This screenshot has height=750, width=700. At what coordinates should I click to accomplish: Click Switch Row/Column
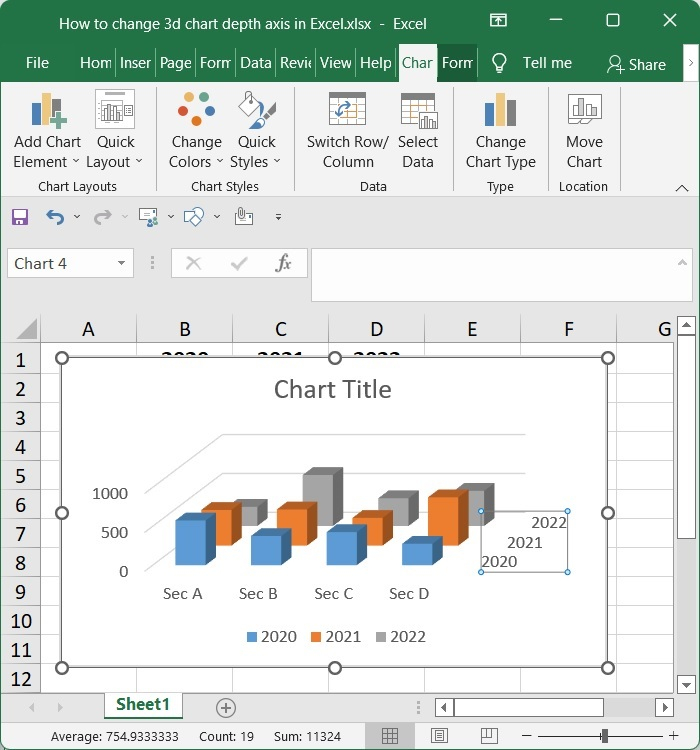coord(348,130)
